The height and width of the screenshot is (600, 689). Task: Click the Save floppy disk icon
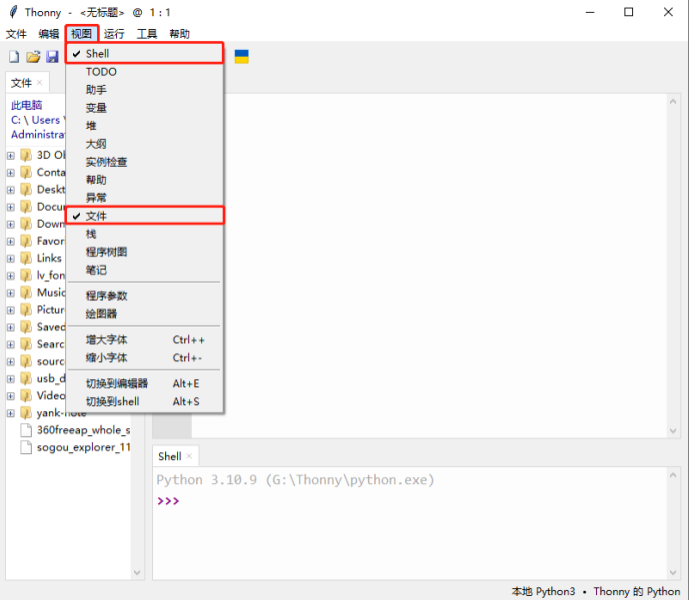tap(52, 57)
